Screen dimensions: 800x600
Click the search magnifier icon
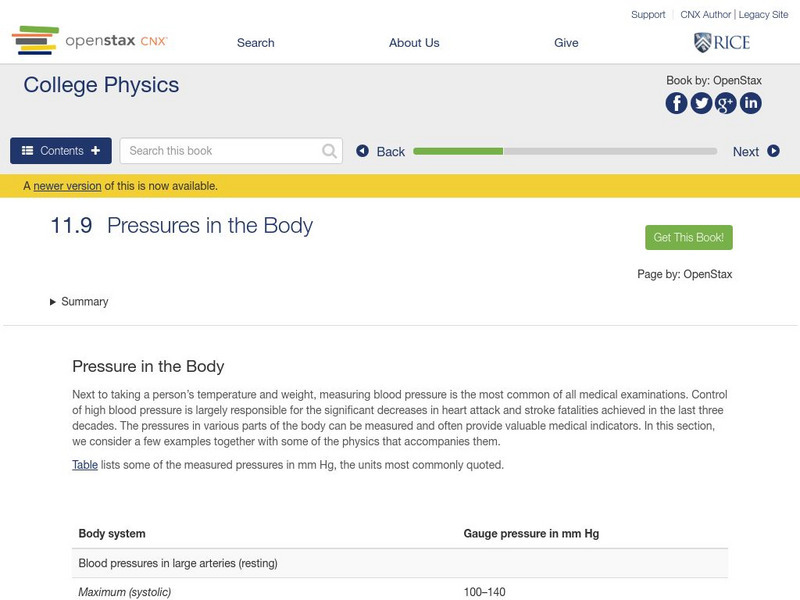tap(330, 151)
